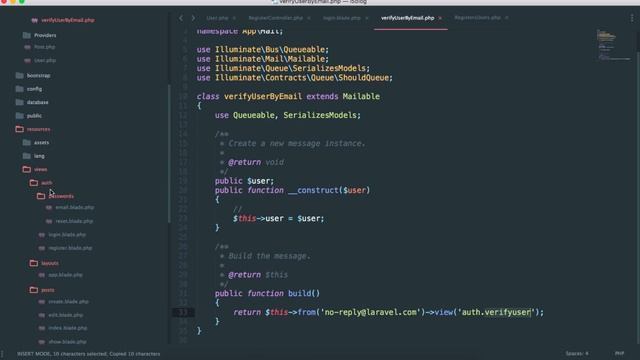The height and width of the screenshot is (360, 640).
Task: Click file icon beside show.blade.php
Action: coord(42,342)
